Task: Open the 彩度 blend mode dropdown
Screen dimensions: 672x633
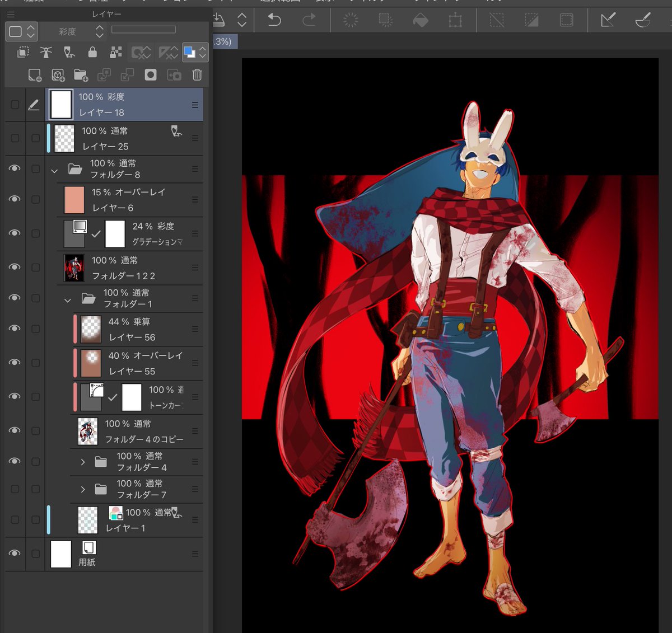Action: click(75, 31)
